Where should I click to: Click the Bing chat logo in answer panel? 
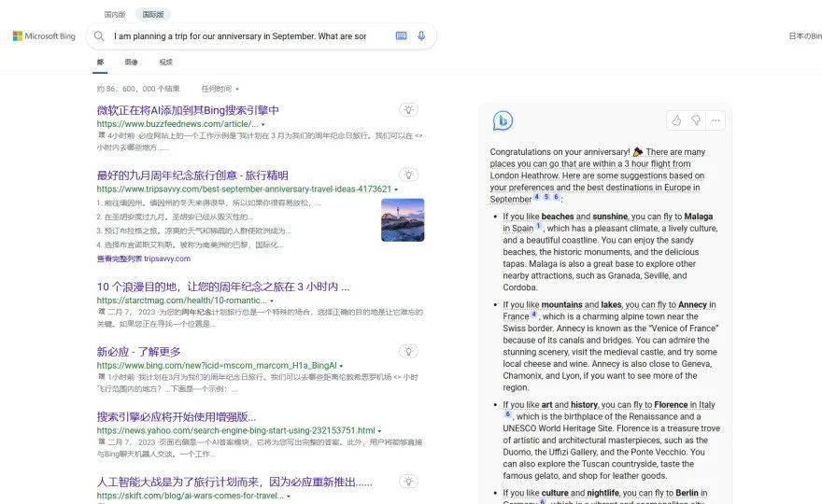(x=503, y=120)
